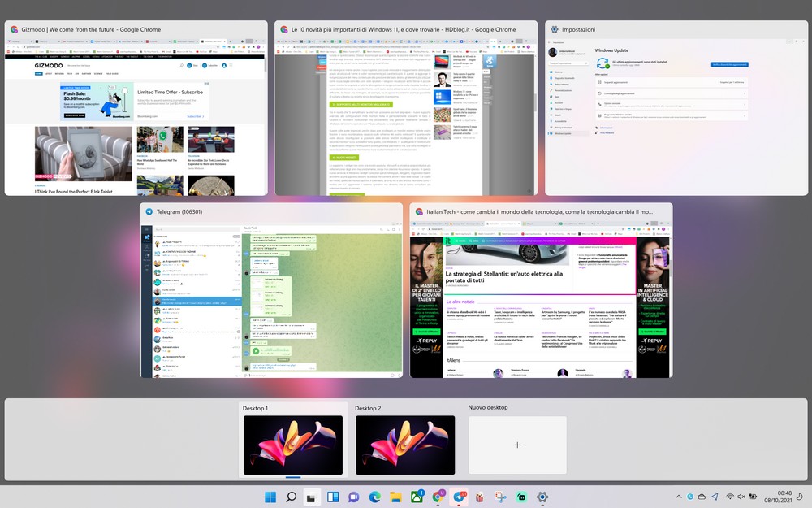This screenshot has height=508, width=812.
Task: Open the Widgets panel icon
Action: [x=333, y=497]
